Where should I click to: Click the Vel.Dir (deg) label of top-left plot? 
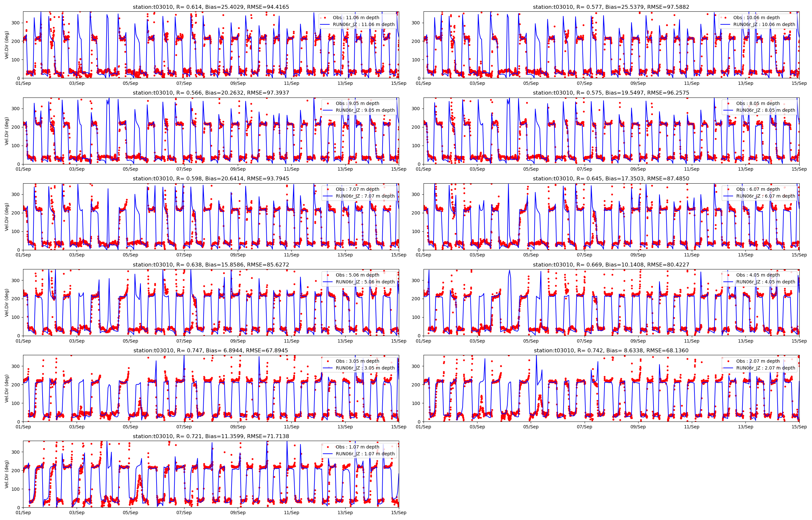click(7, 45)
